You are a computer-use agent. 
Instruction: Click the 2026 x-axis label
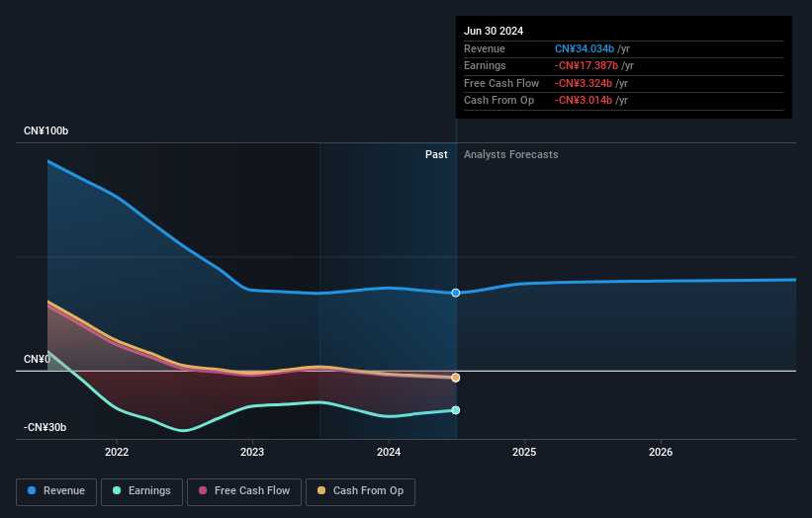(661, 452)
